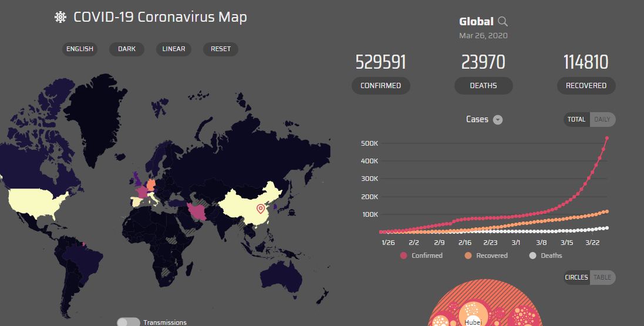The width and height of the screenshot is (644, 326).
Task: Show the TABLE view
Action: pyautogui.click(x=602, y=277)
